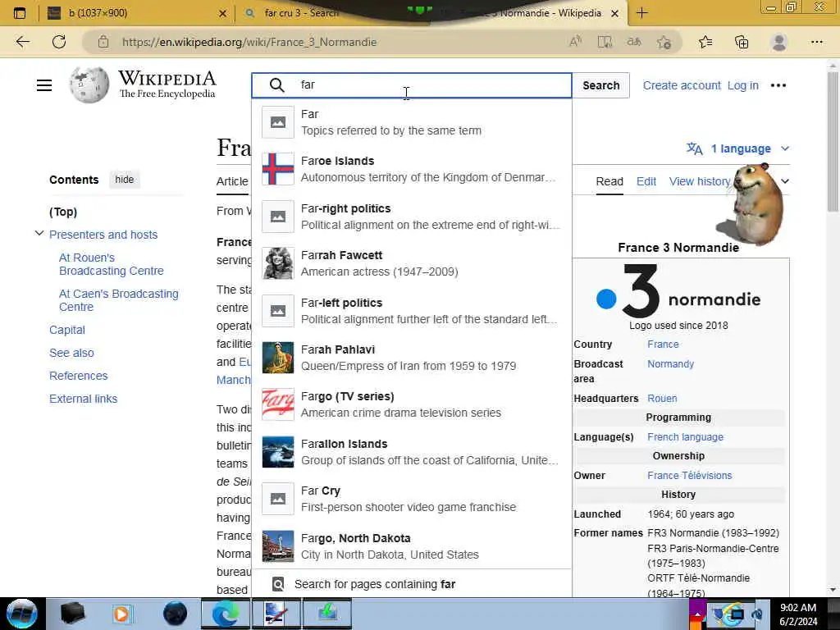Choose Far disambiguation suggestion
The image size is (840, 630).
click(x=412, y=122)
